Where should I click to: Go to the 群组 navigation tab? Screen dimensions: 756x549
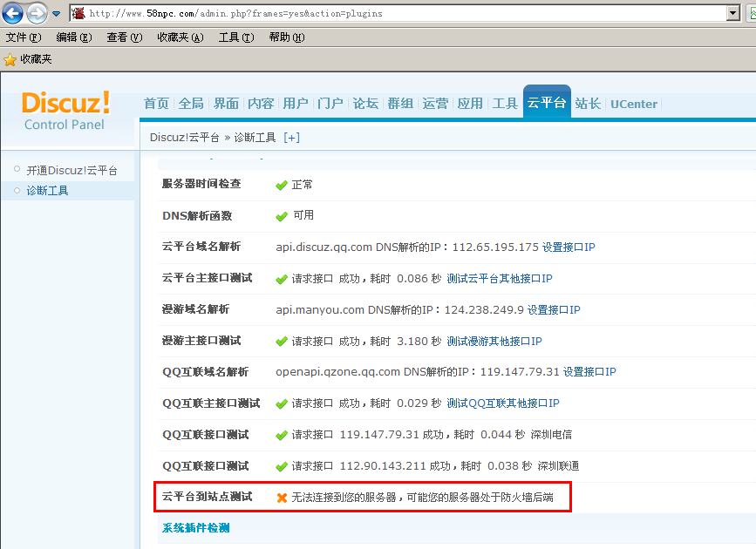point(400,104)
